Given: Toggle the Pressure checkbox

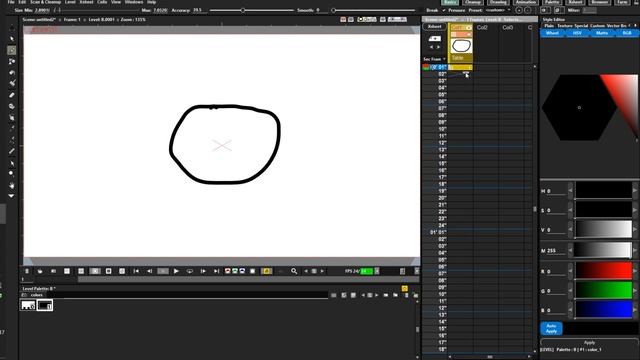Looking at the screenshot, I should click(x=444, y=10).
